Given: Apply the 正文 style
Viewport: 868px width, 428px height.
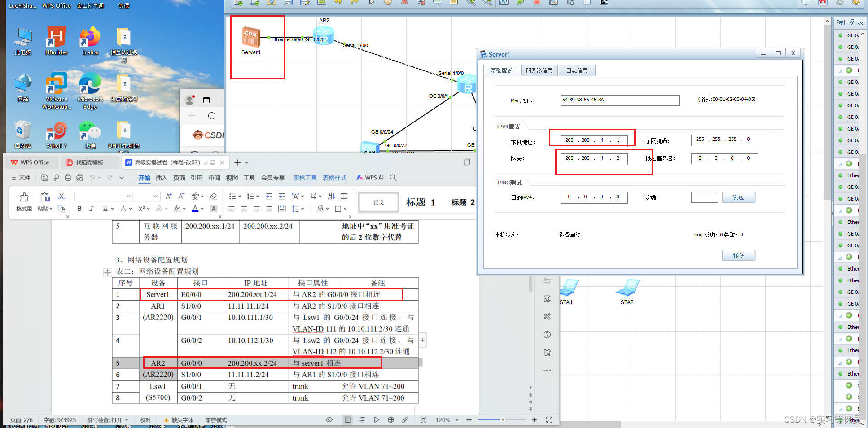Looking at the screenshot, I should [378, 202].
